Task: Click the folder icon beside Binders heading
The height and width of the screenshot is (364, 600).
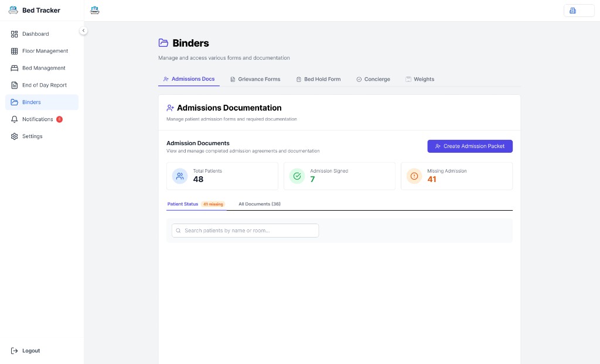Action: [x=163, y=43]
